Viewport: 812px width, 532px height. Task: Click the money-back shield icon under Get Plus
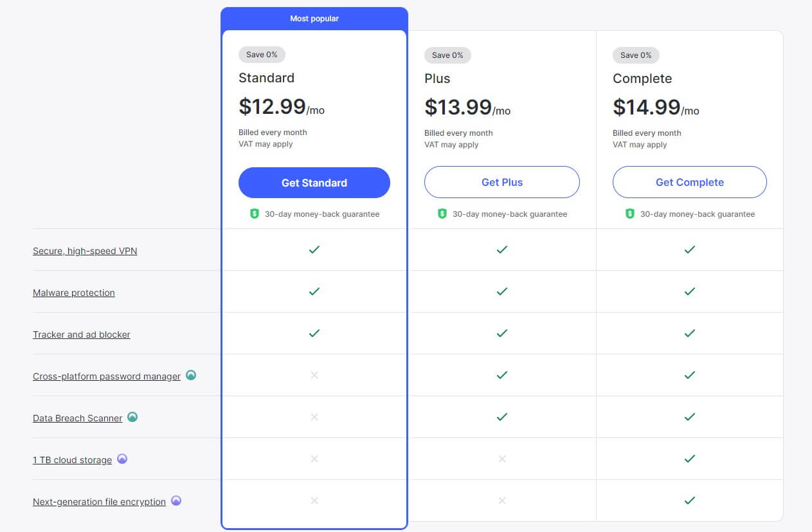442,214
